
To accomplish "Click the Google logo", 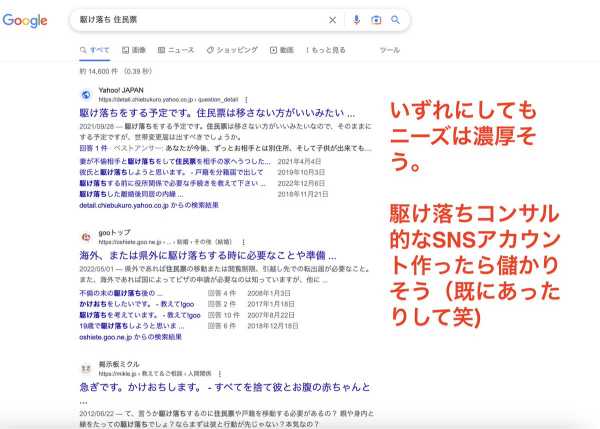I will pyautogui.click(x=25, y=20).
